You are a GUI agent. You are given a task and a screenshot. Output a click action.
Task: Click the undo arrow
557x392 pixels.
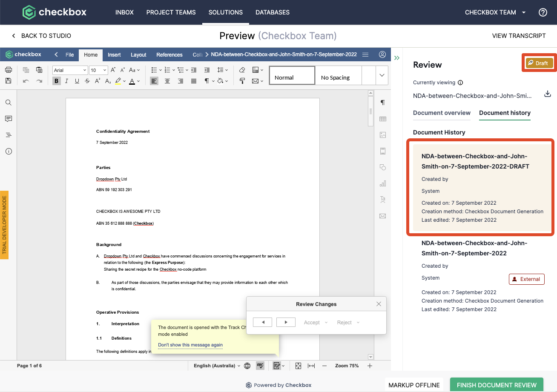(26, 81)
